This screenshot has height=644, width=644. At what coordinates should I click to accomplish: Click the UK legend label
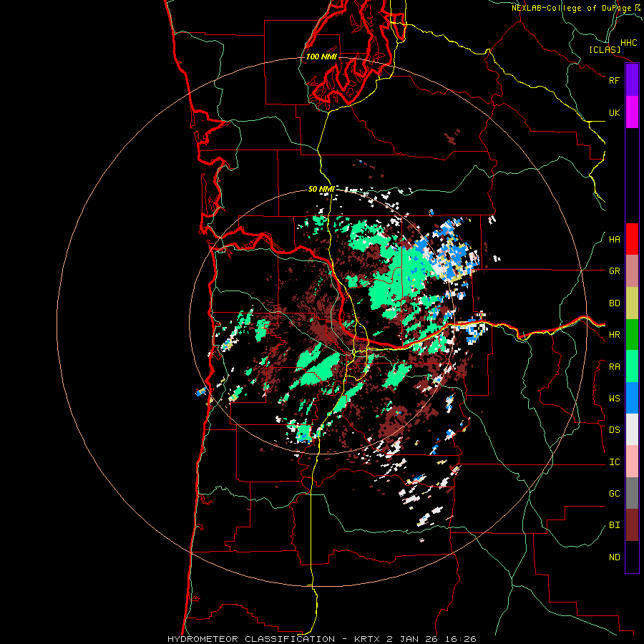[x=614, y=112]
